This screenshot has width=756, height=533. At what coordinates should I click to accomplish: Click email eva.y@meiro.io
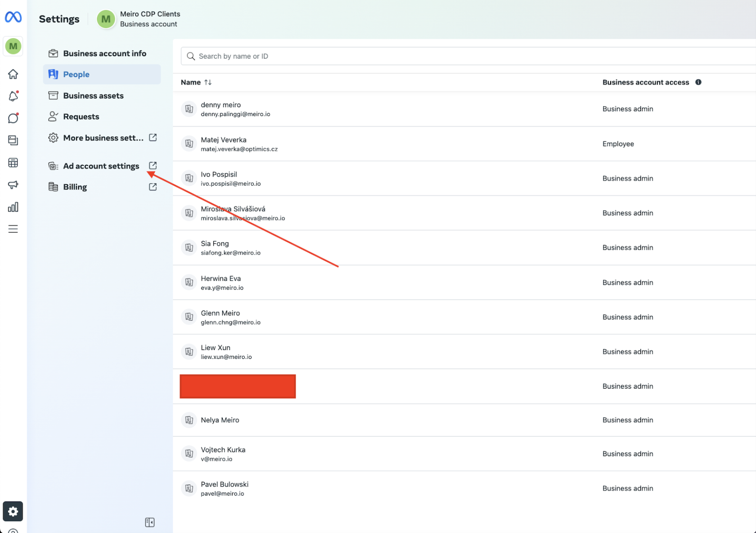[222, 288]
